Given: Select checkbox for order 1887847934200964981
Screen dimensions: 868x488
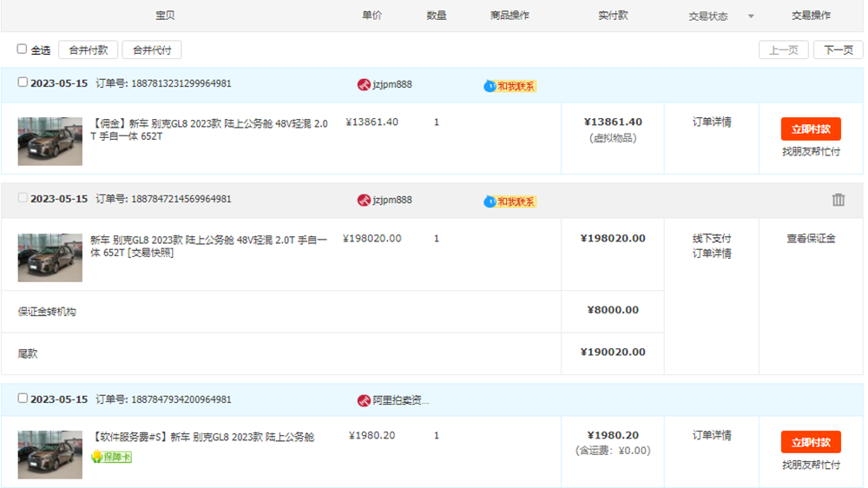Looking at the screenshot, I should coord(23,398).
